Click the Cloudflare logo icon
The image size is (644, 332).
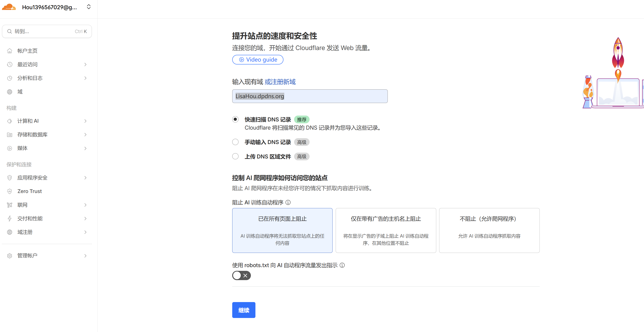pos(9,7)
